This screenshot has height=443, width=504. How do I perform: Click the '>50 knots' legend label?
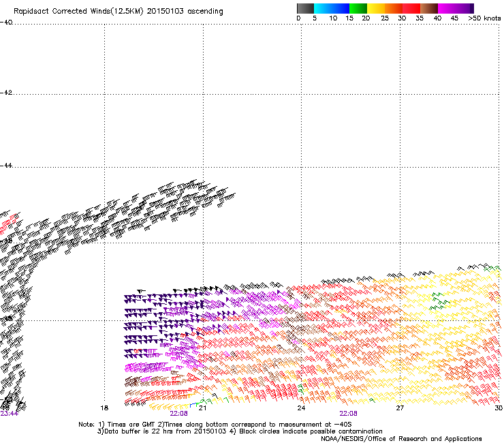[484, 18]
